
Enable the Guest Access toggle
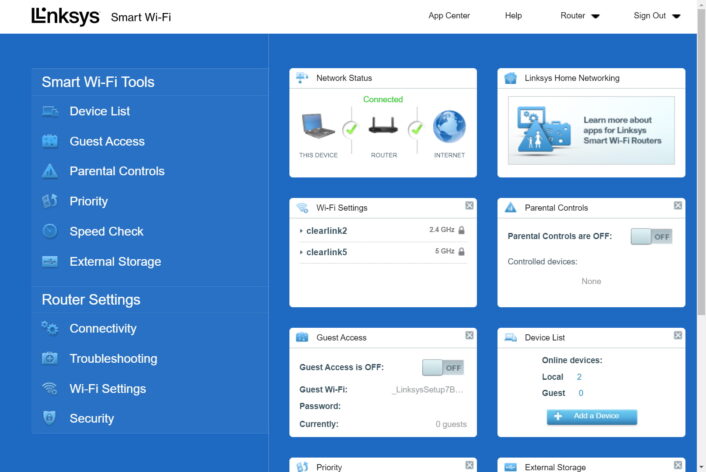pyautogui.click(x=442, y=367)
